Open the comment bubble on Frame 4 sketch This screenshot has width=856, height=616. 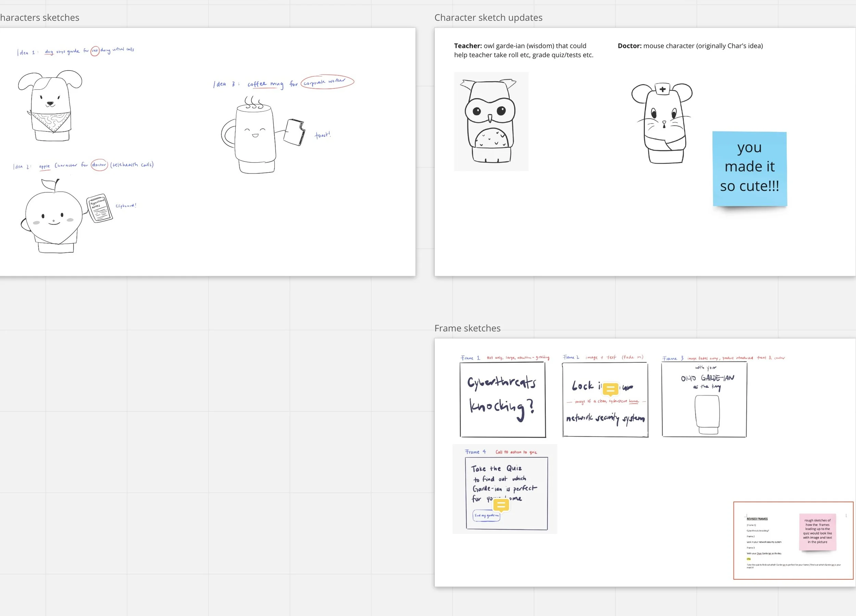coord(501,505)
